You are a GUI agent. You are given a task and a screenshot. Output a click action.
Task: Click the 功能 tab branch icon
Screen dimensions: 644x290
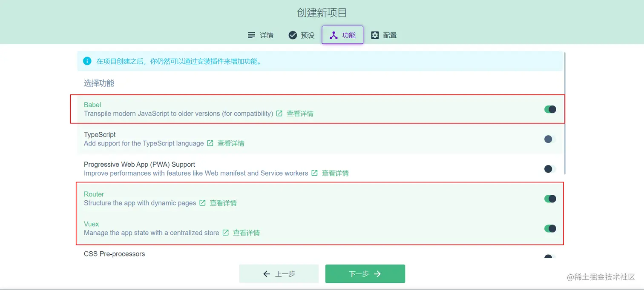[333, 35]
